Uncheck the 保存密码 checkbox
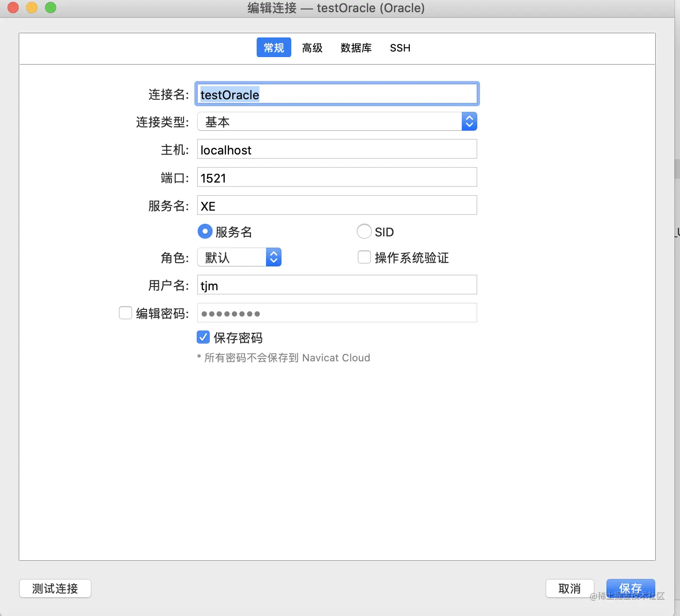 pos(203,337)
